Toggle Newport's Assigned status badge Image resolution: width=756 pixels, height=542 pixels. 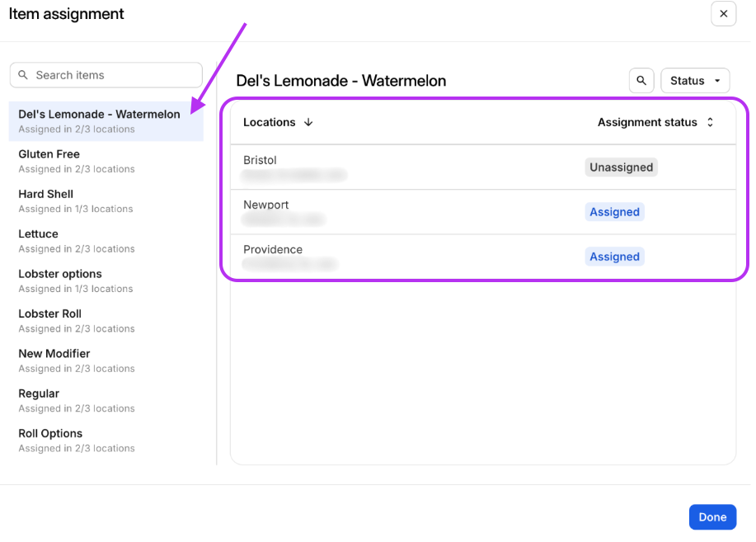pos(614,212)
